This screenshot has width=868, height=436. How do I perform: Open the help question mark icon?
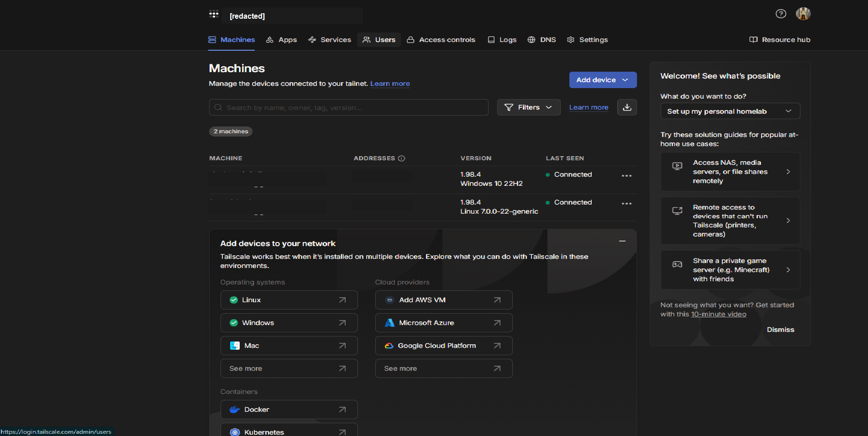pos(781,14)
